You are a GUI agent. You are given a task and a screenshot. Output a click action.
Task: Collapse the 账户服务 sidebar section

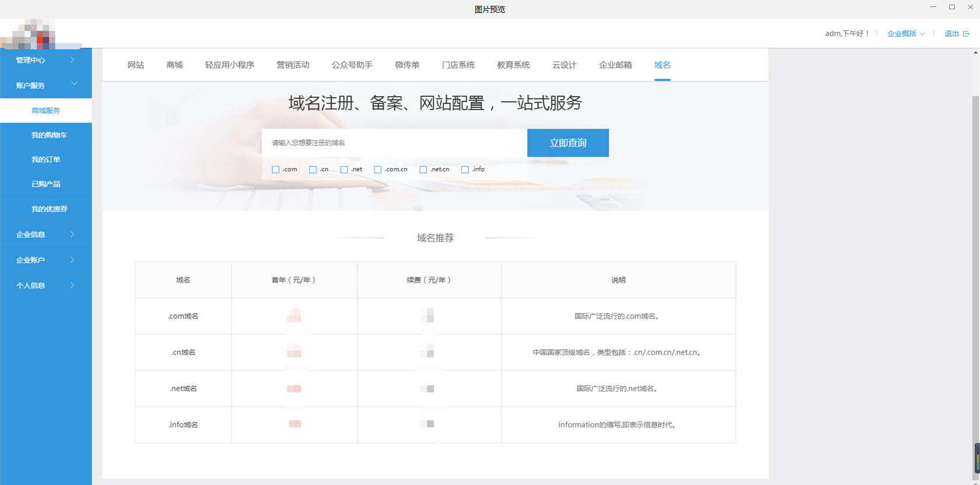(x=45, y=85)
